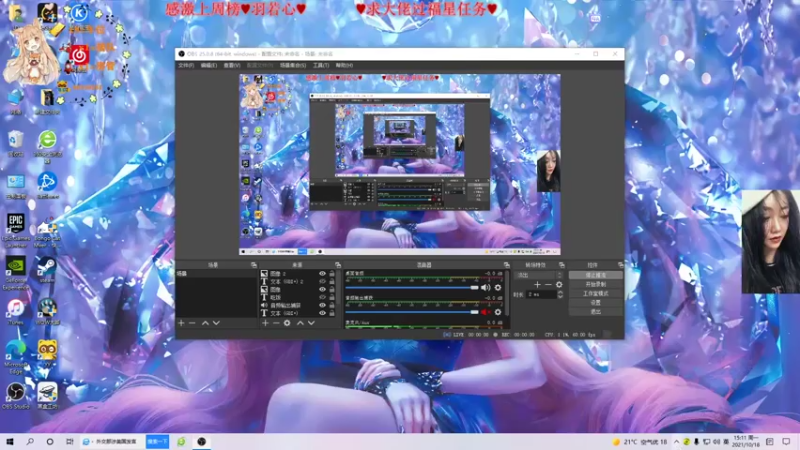Add a new source with plus icon
The height and width of the screenshot is (450, 800).
(x=265, y=323)
